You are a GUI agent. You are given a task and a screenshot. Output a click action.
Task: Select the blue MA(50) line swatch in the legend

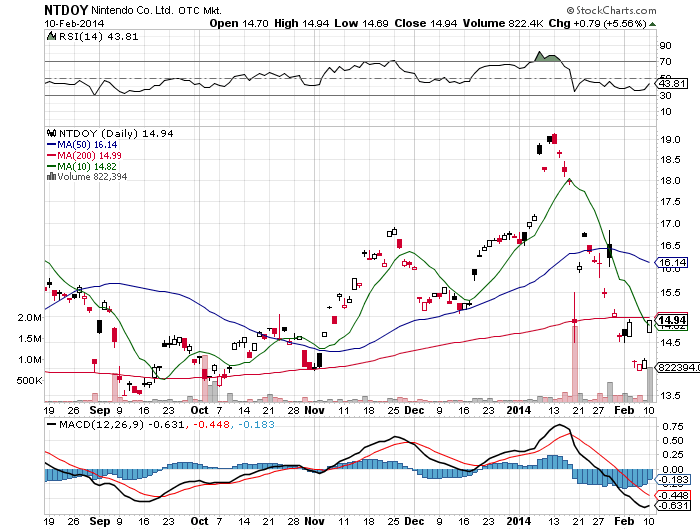point(51,145)
